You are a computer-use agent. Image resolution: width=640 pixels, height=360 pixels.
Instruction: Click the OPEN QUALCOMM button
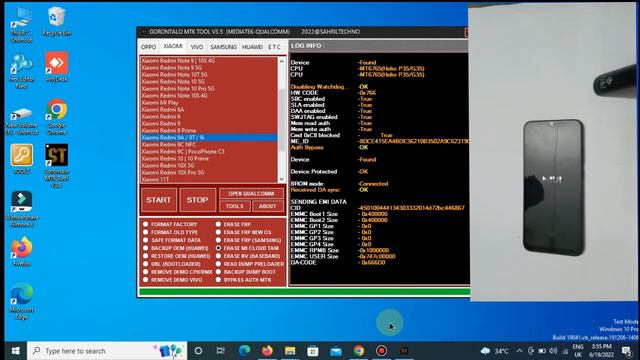pyautogui.click(x=251, y=193)
